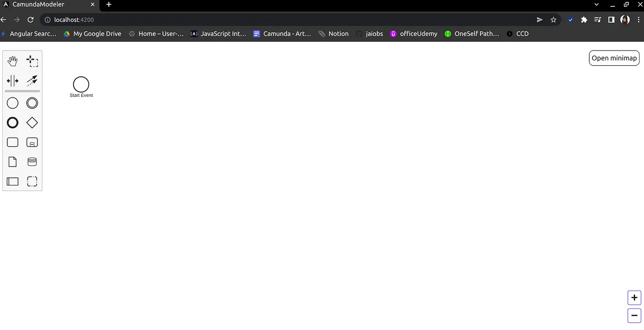Open the tab search dropdown arrow
The height and width of the screenshot is (330, 644).
(597, 5)
